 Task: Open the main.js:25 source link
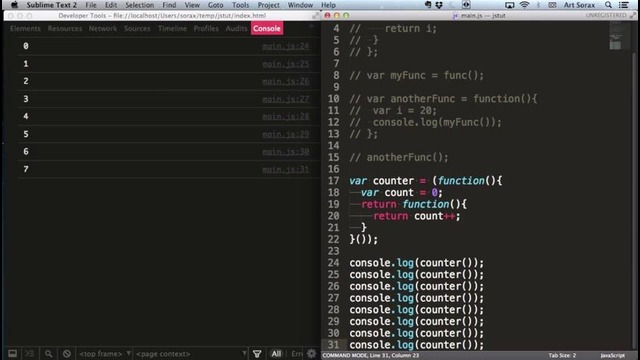tap(285, 64)
